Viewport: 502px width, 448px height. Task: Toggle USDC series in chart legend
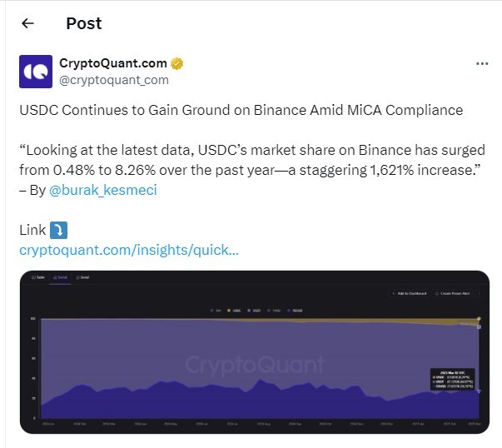234,311
